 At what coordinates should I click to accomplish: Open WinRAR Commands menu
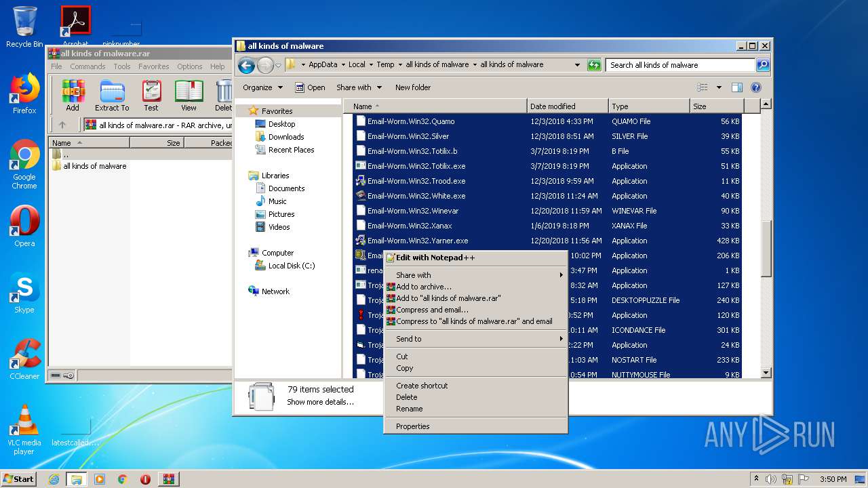point(87,66)
